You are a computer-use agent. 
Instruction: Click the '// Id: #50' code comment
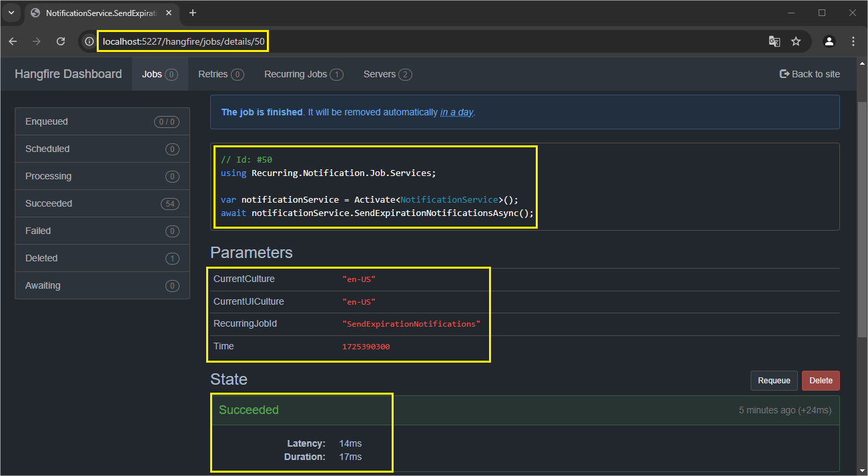pos(246,159)
